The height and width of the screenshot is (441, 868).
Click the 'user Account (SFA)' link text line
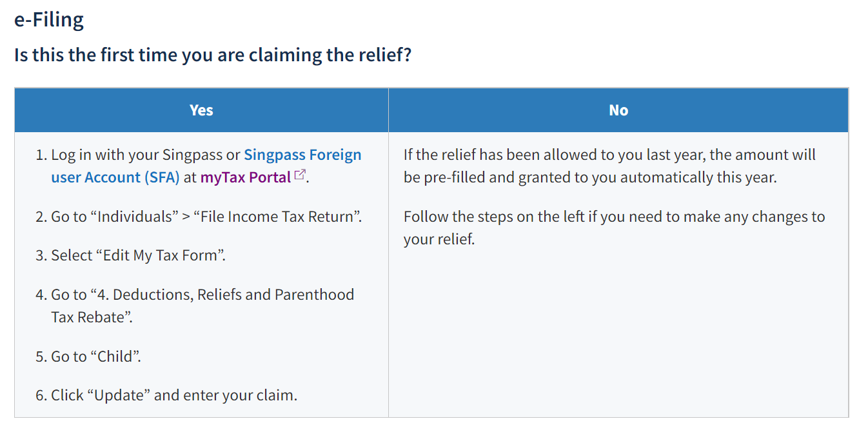coord(115,177)
